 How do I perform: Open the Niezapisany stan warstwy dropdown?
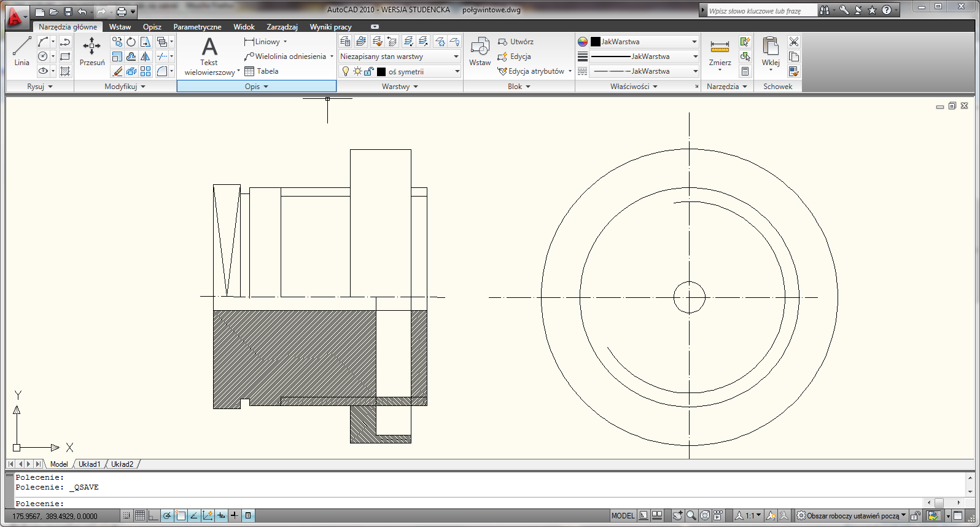tap(399, 57)
